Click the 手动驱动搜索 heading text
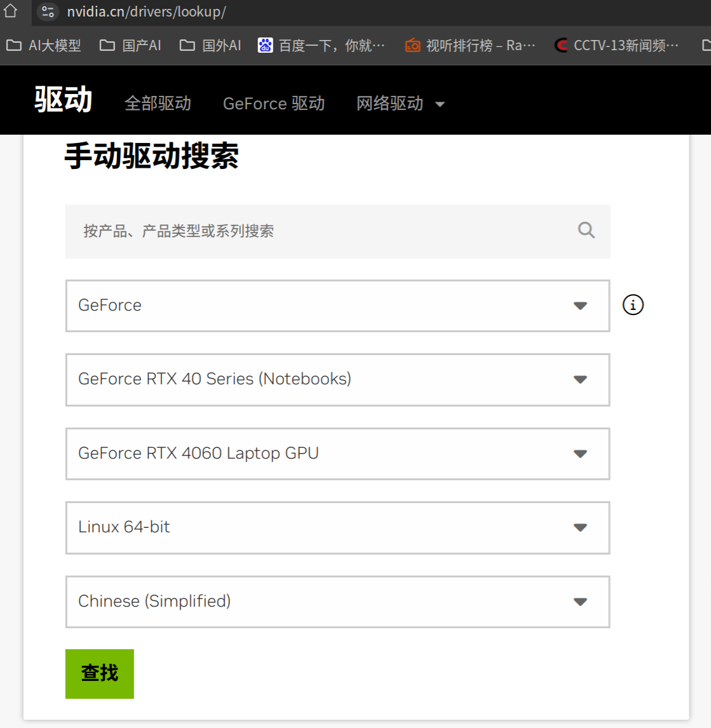Viewport: 711px width, 728px height. coord(151,156)
